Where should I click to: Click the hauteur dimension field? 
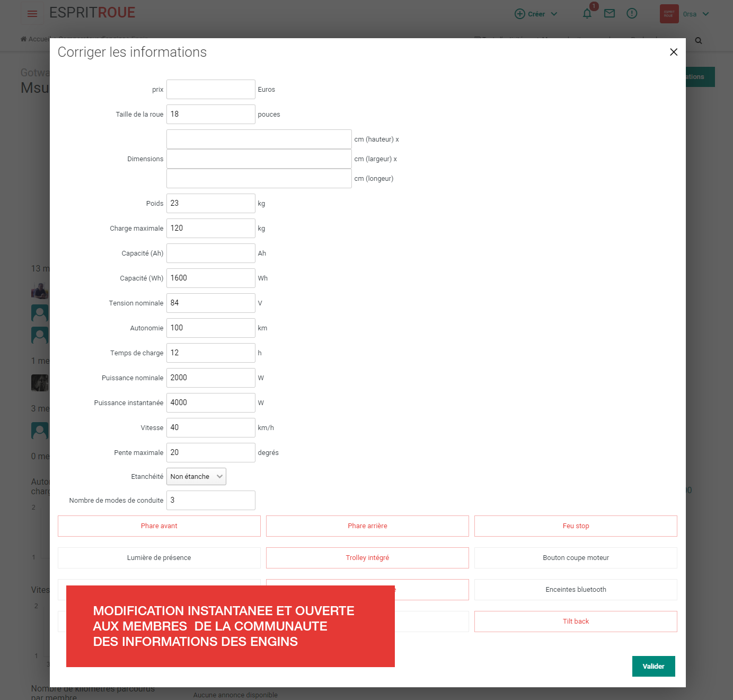pyautogui.click(x=259, y=139)
